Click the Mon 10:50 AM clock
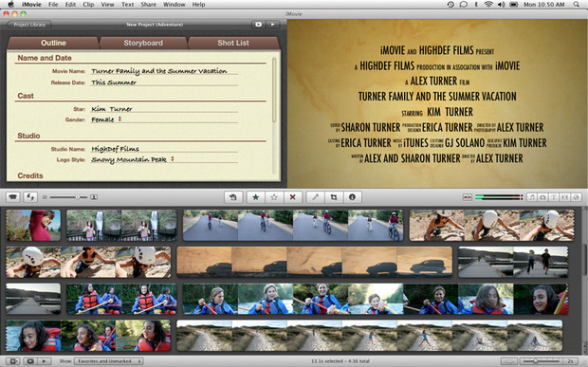Viewport: 588px width, 367px height. (x=543, y=5)
